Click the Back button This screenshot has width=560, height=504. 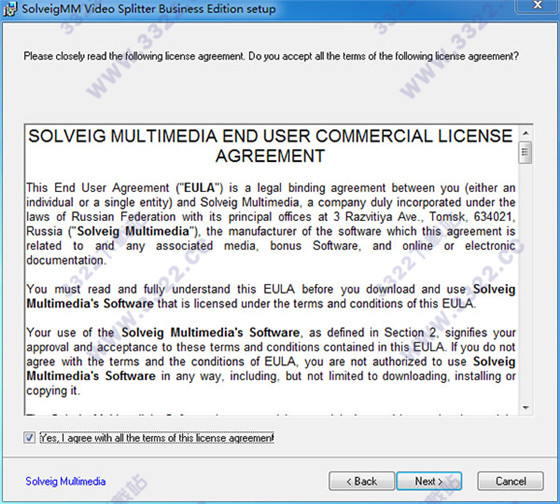pyautogui.click(x=361, y=481)
